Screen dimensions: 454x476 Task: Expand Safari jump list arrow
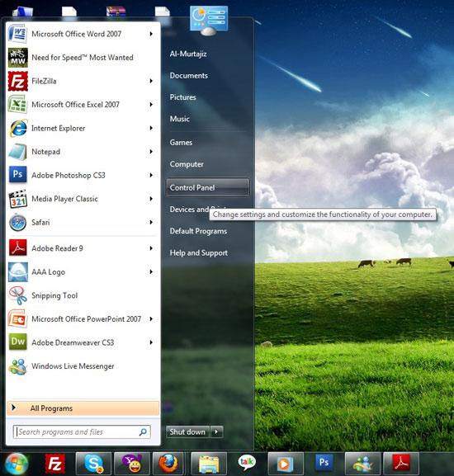tap(151, 222)
